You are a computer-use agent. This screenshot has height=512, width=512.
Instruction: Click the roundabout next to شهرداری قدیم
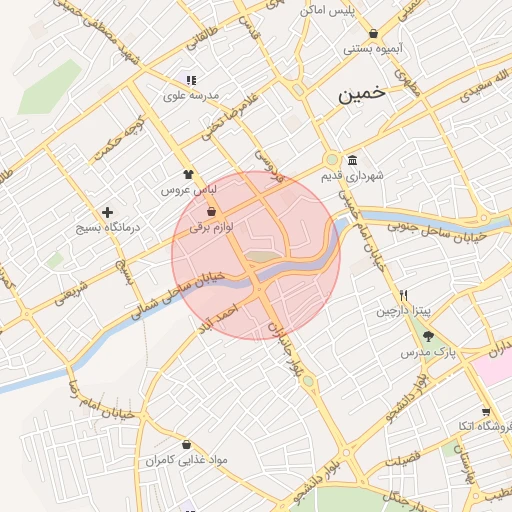(332, 160)
